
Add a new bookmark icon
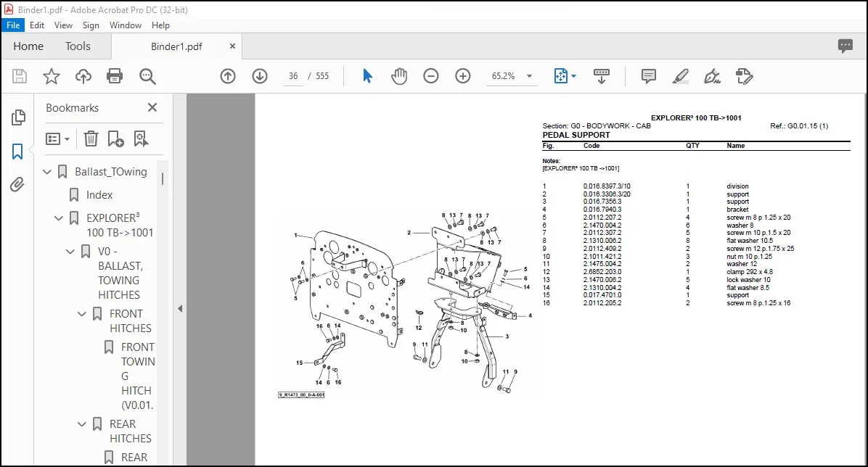click(115, 139)
